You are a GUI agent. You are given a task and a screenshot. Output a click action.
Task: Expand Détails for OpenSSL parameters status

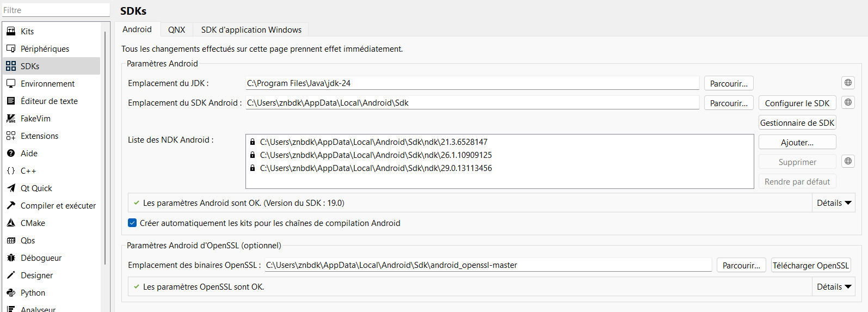coord(834,286)
